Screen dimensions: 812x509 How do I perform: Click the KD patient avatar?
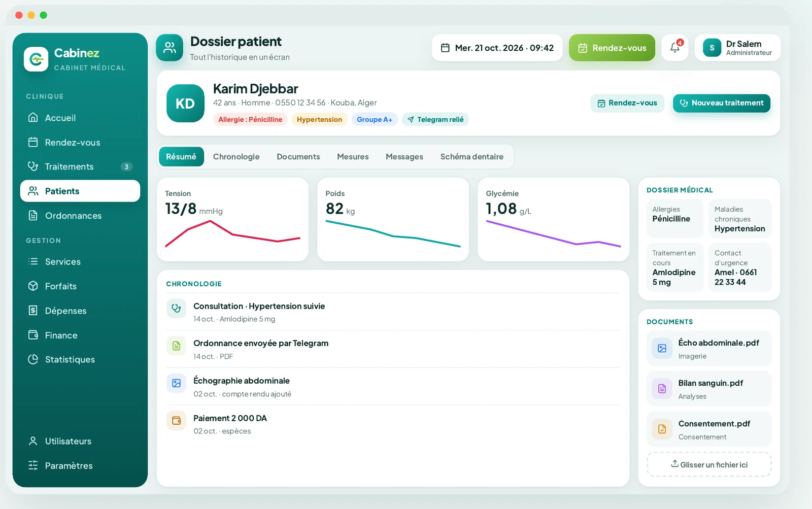185,103
